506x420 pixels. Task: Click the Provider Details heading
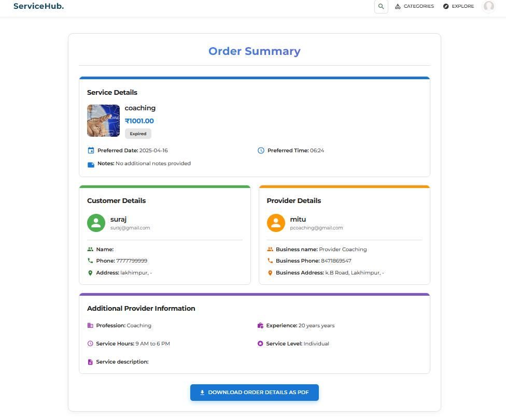pyautogui.click(x=293, y=201)
